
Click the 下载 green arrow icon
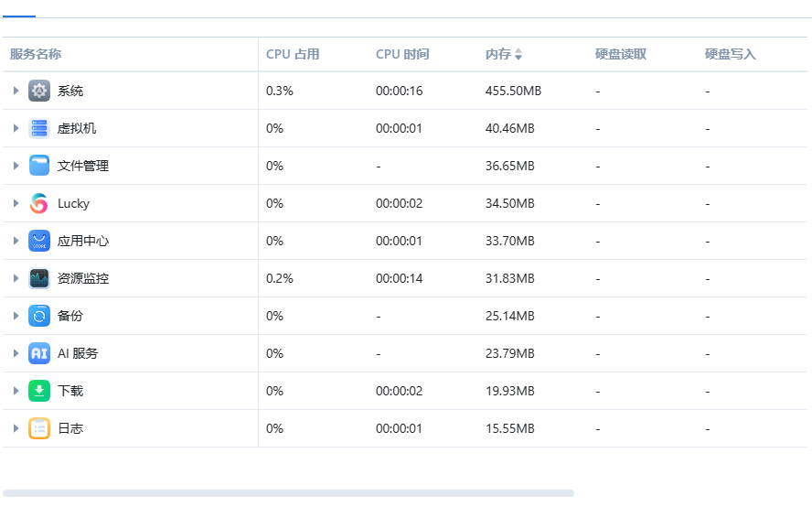point(39,391)
